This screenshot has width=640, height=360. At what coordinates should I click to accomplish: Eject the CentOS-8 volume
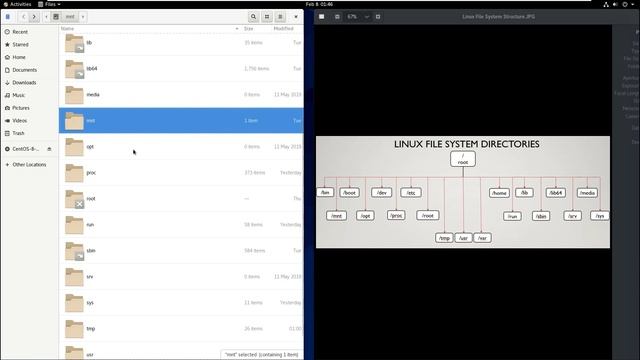click(49, 149)
